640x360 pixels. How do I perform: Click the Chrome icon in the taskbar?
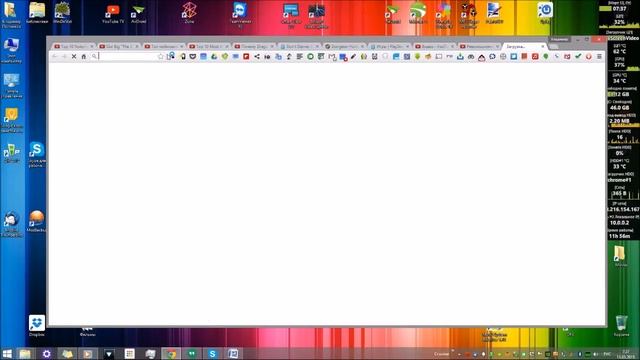[171, 353]
